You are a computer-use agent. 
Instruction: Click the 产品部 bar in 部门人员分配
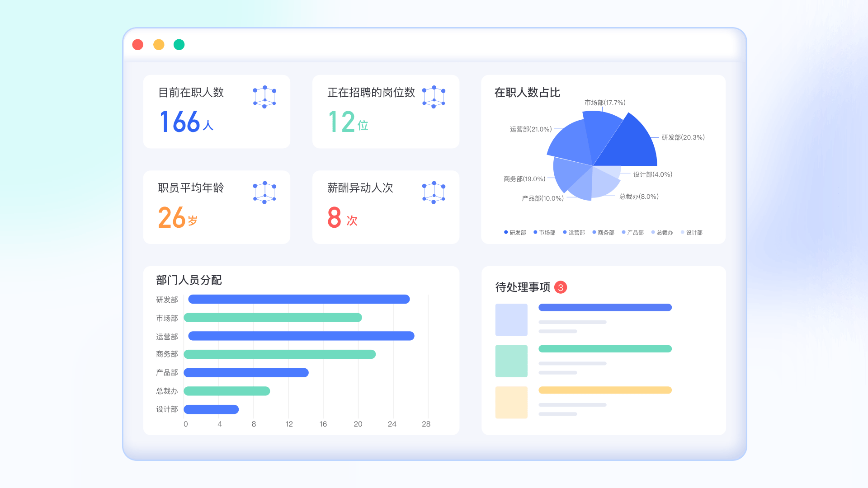(246, 372)
